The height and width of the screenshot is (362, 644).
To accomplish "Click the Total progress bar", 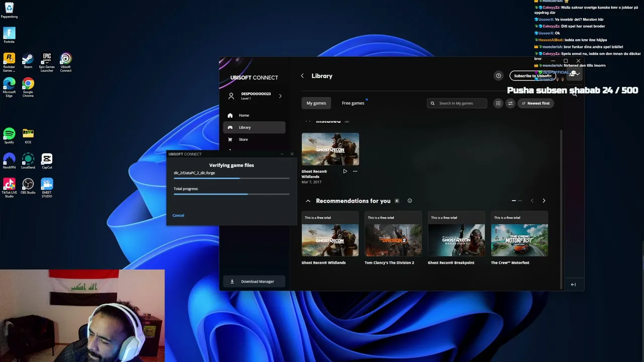I will [231, 194].
